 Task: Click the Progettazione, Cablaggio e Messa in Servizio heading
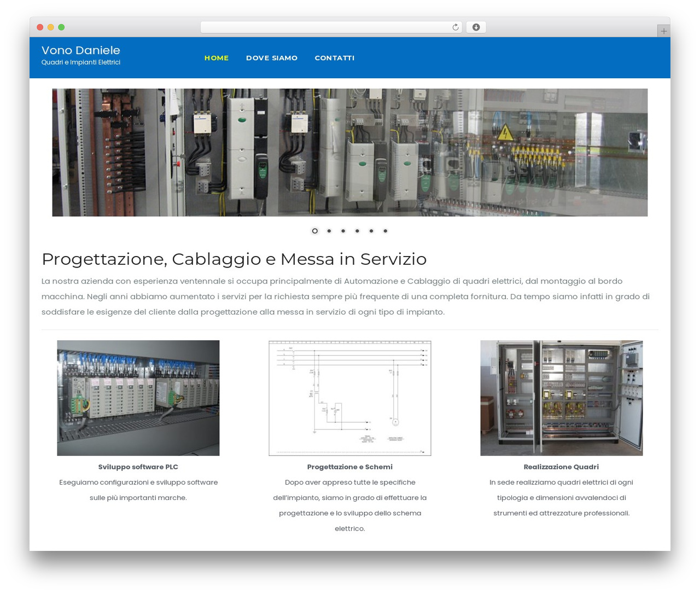(234, 259)
